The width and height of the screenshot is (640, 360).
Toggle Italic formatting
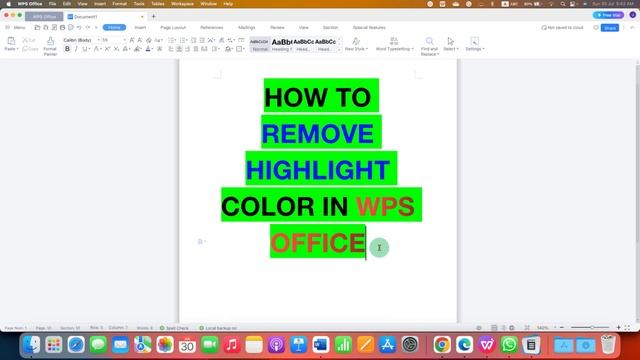tap(76, 49)
